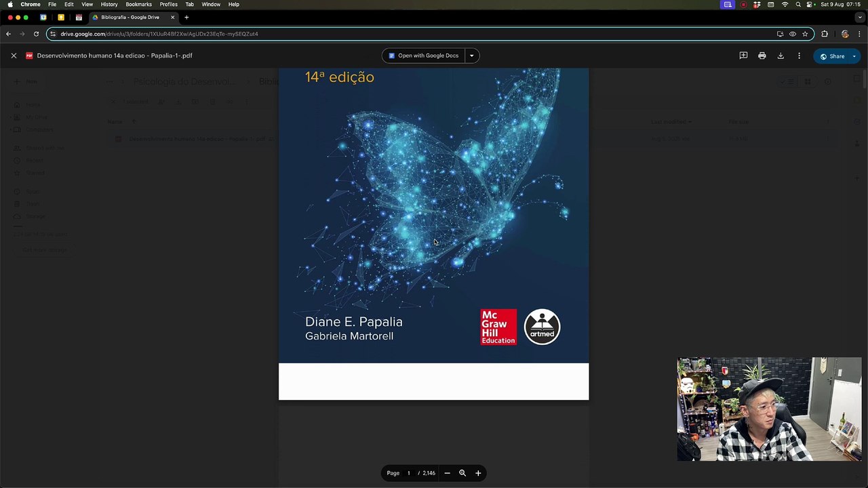Viewport: 868px width, 488px height.
Task: Click the red PDF file-type icon
Action: (x=29, y=56)
